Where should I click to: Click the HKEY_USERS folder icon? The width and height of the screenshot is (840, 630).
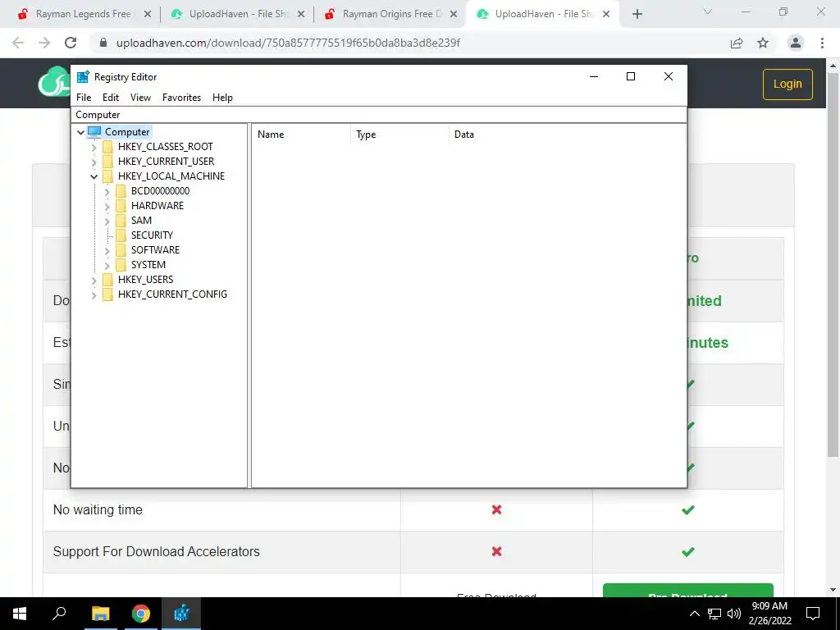pos(107,279)
